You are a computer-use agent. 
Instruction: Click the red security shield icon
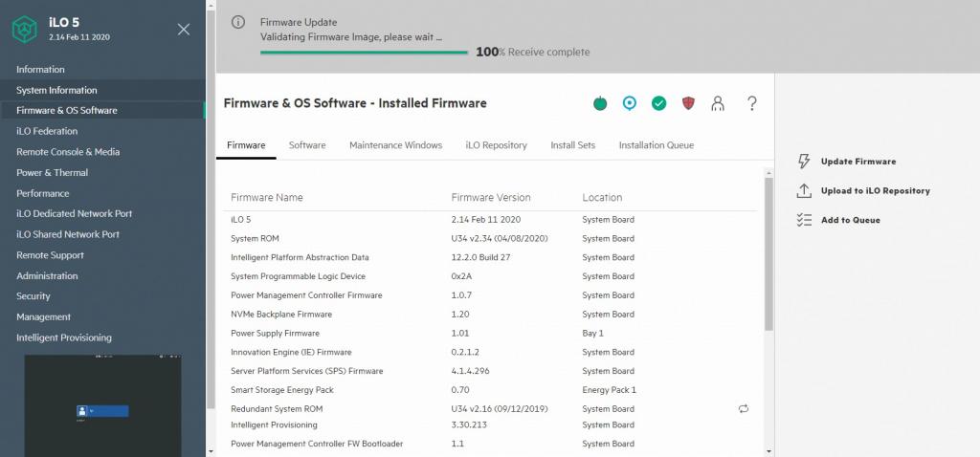(688, 103)
